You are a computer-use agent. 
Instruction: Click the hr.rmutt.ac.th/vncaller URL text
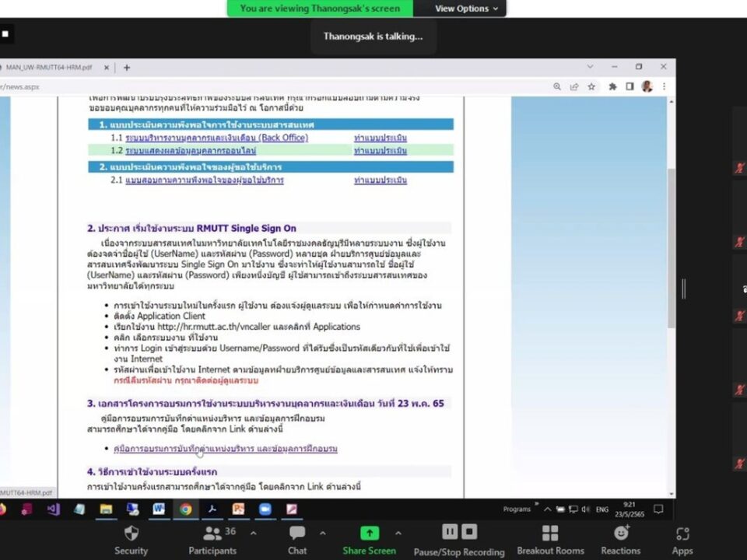pyautogui.click(x=214, y=327)
